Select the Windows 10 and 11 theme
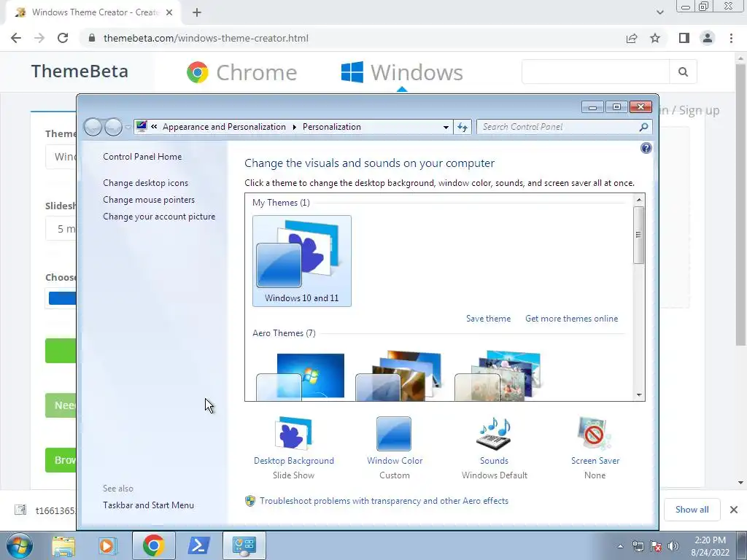747x560 pixels. point(302,261)
